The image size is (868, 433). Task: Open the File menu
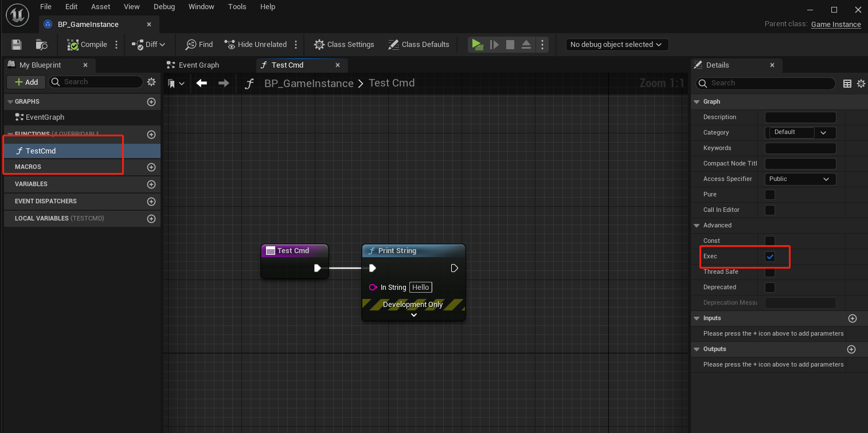click(x=46, y=7)
